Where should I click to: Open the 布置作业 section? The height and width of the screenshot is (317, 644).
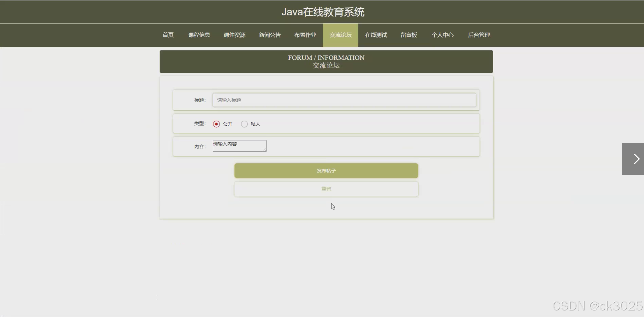click(305, 35)
